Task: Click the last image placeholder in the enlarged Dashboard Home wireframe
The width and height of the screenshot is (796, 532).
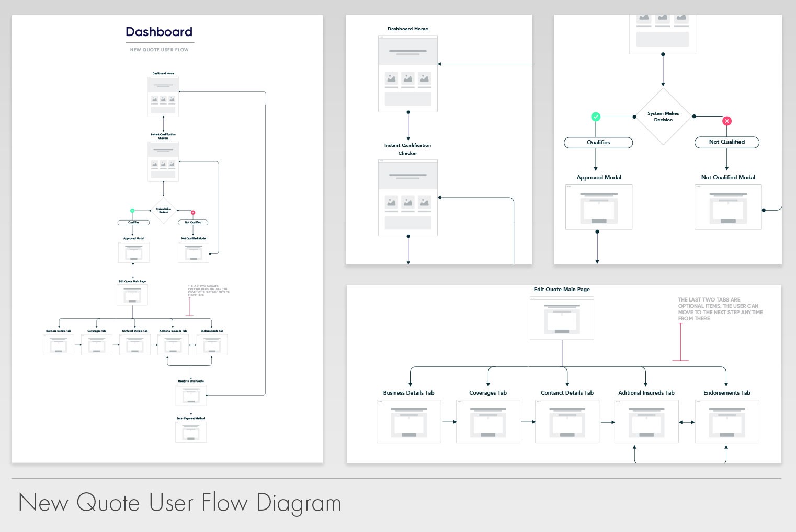Action: tap(425, 78)
